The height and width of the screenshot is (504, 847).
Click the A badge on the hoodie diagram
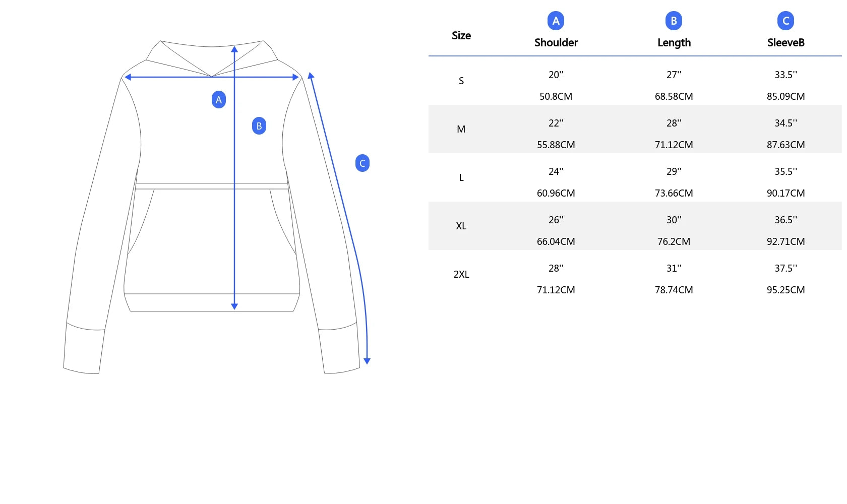[x=218, y=100]
